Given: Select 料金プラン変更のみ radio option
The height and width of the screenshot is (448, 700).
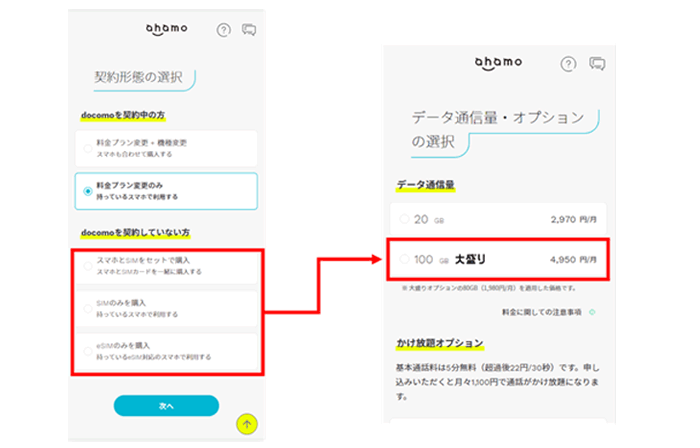Looking at the screenshot, I should 166,191.
